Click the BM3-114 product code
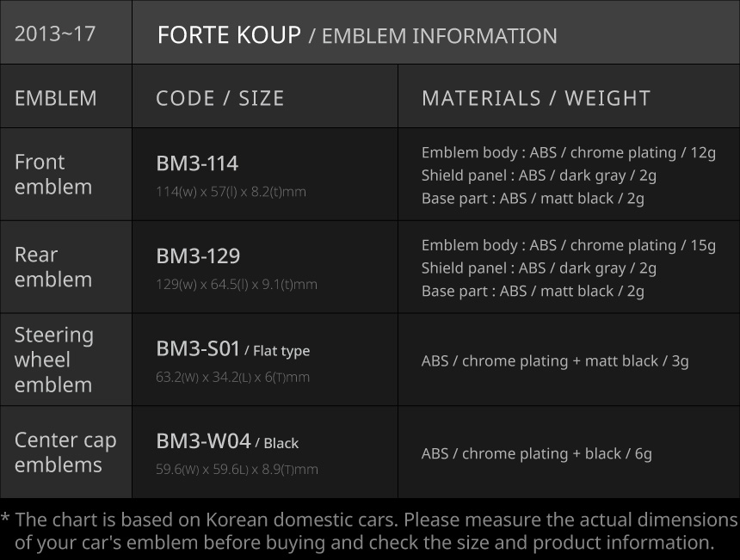Viewport: 740px width, 560px height. click(197, 163)
